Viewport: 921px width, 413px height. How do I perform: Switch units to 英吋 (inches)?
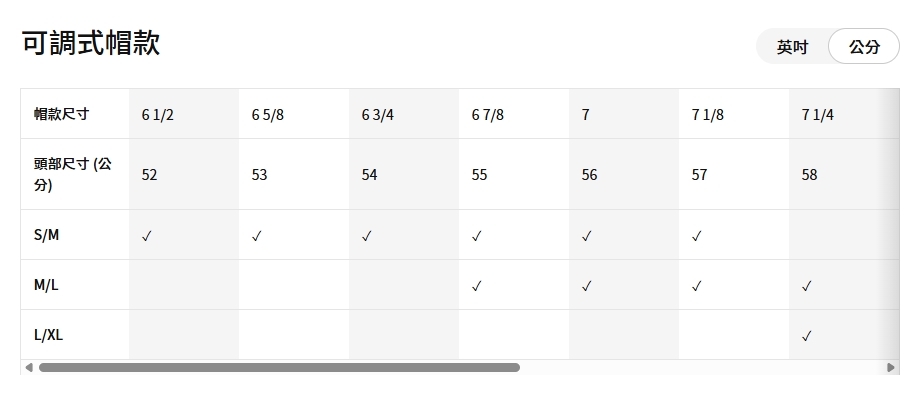click(793, 47)
